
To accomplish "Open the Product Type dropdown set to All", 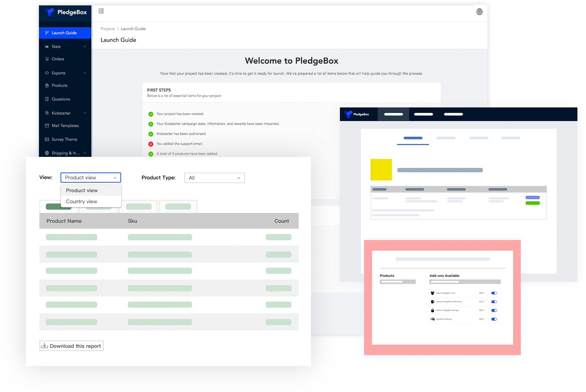I will (214, 178).
